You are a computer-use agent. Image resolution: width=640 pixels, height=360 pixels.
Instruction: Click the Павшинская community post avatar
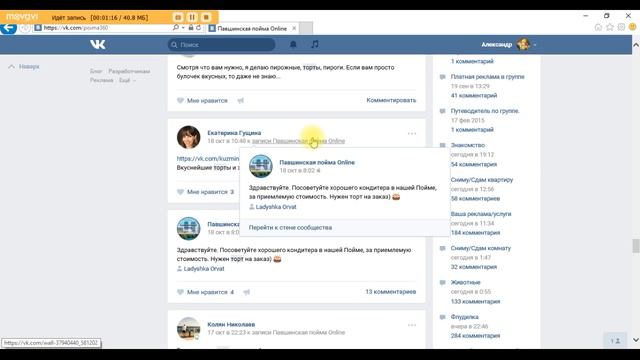pos(189,229)
